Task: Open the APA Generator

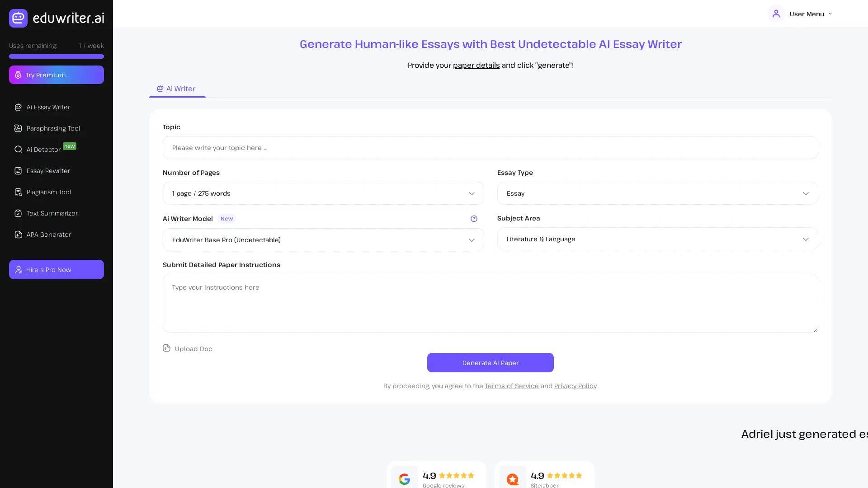Action: (48, 235)
